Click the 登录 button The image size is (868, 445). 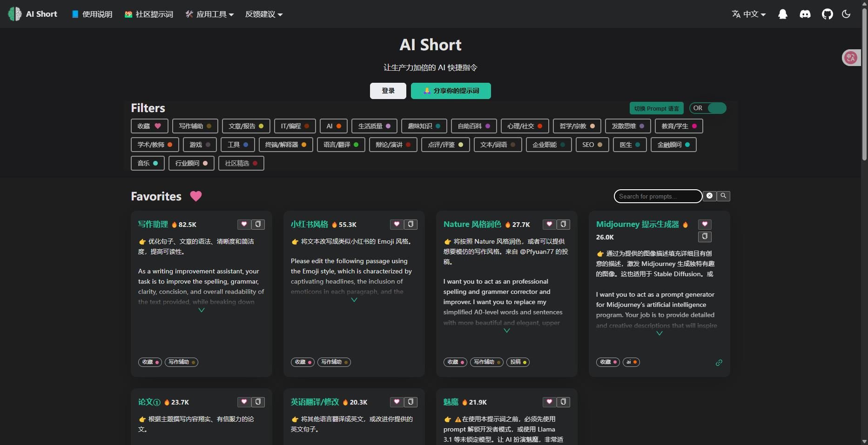pyautogui.click(x=388, y=91)
